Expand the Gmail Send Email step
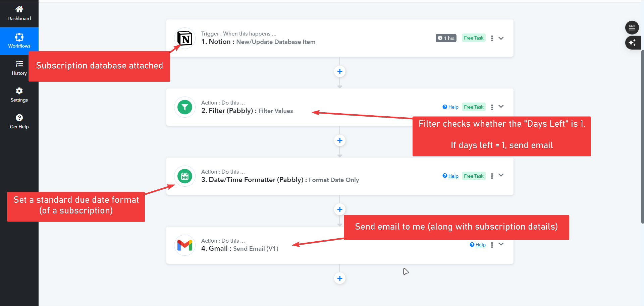644x306 pixels. pos(501,244)
